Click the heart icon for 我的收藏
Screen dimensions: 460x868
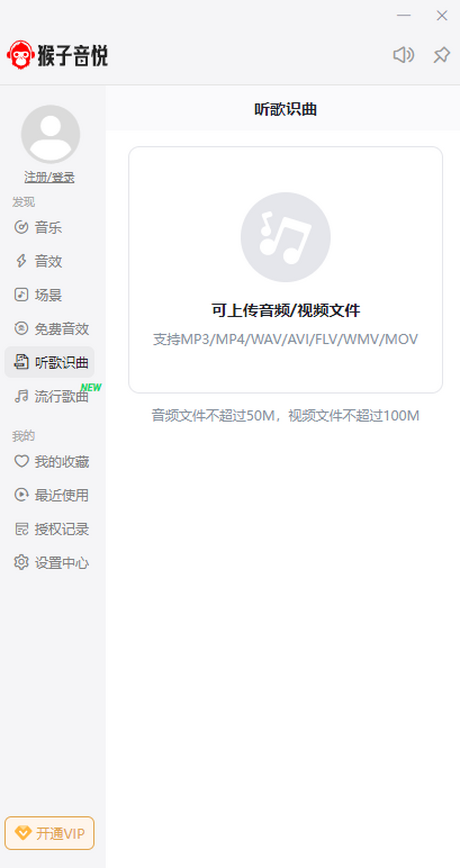point(21,461)
